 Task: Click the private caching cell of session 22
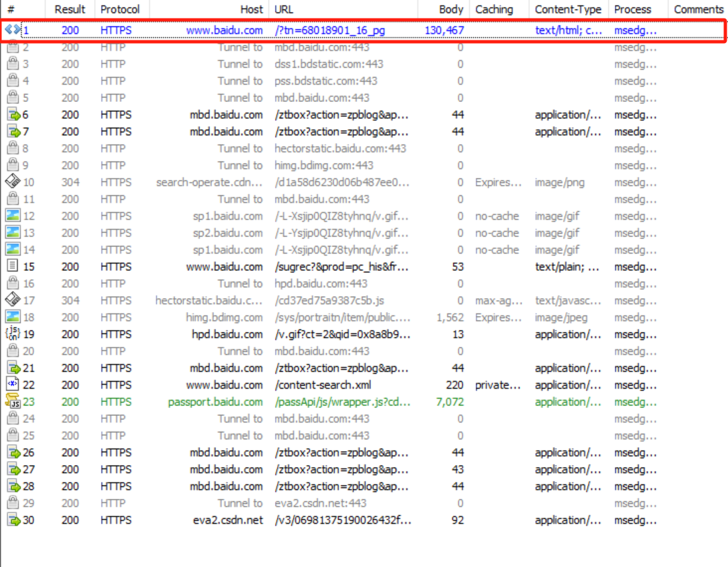(497, 385)
